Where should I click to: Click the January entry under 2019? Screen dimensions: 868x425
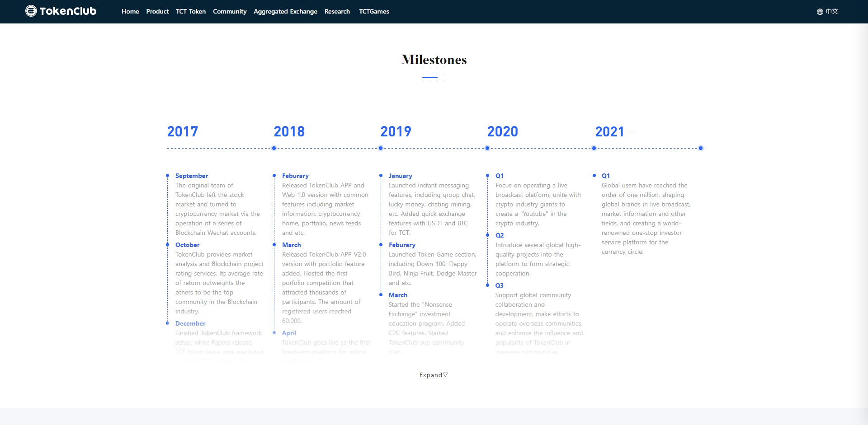coord(401,176)
